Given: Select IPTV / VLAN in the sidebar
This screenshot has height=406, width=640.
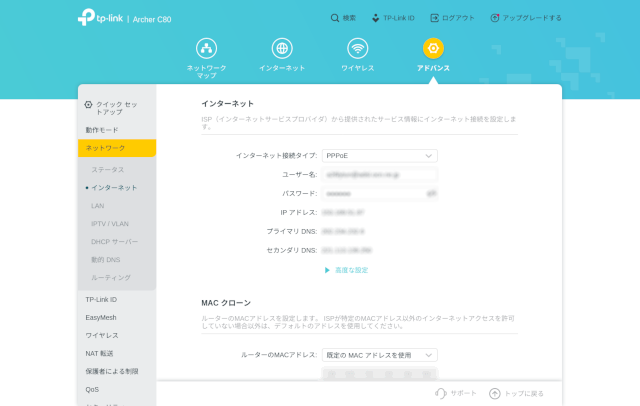Looking at the screenshot, I should pyautogui.click(x=110, y=224).
